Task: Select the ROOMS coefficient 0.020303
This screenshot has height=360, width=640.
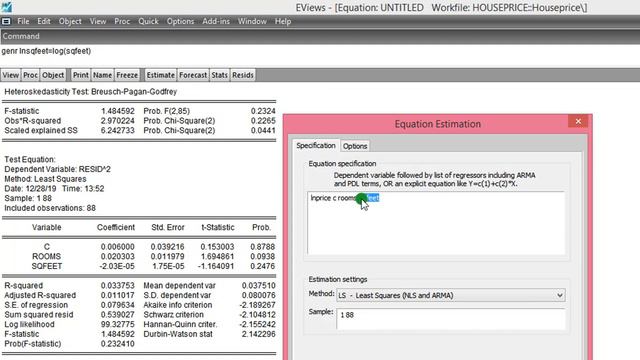Action: 118,257
